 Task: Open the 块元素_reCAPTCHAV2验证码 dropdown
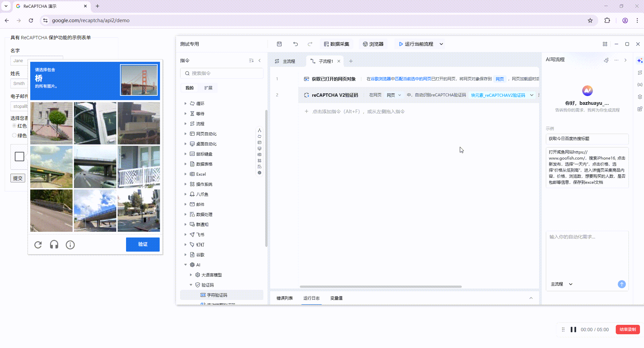tap(502, 95)
